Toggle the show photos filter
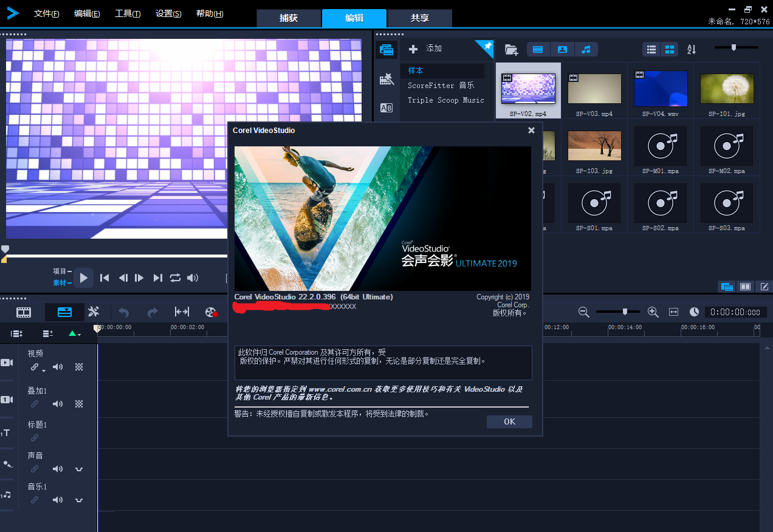 pos(562,49)
